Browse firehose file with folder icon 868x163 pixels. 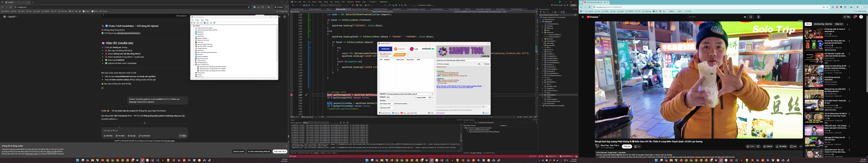[433, 94]
